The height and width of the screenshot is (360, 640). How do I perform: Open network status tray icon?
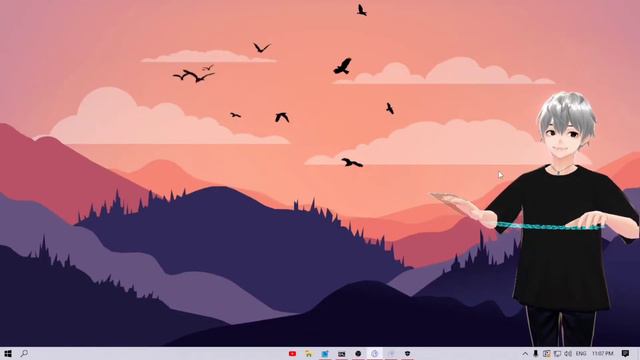pos(557,353)
